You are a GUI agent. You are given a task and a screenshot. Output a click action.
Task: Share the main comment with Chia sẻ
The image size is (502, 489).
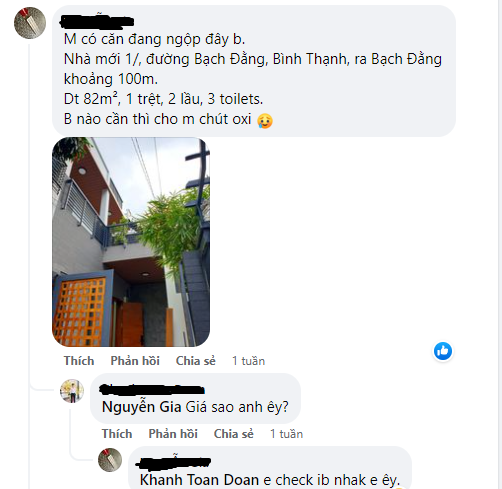coord(196,361)
